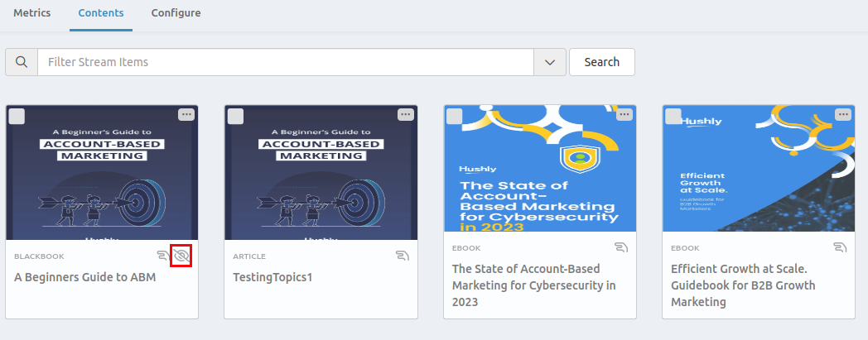Click the BLACKBOOK type label
The height and width of the screenshot is (340, 868).
pyautogui.click(x=39, y=256)
